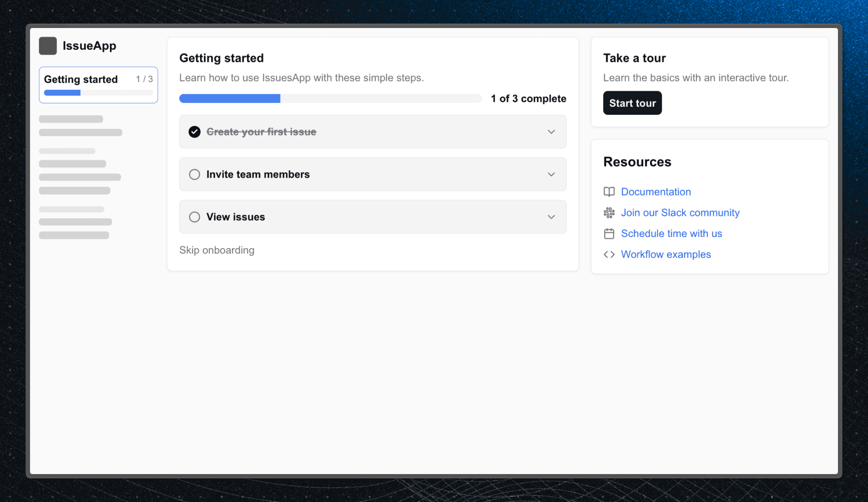This screenshot has width=868, height=502.
Task: Click the checkmark icon on completed first task
Action: pyautogui.click(x=194, y=131)
